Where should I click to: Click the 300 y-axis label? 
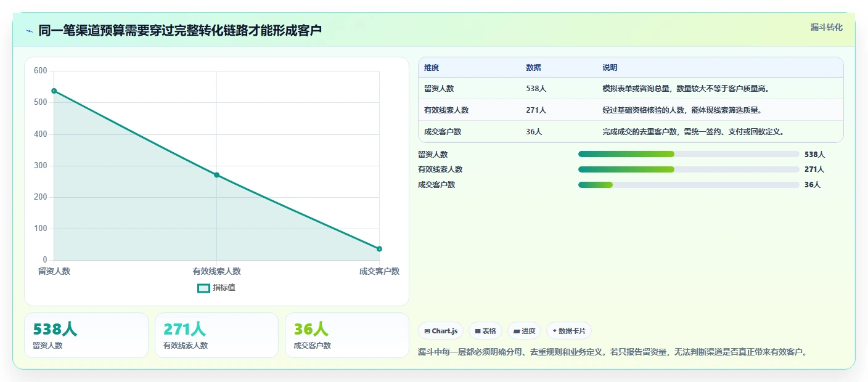41,166
